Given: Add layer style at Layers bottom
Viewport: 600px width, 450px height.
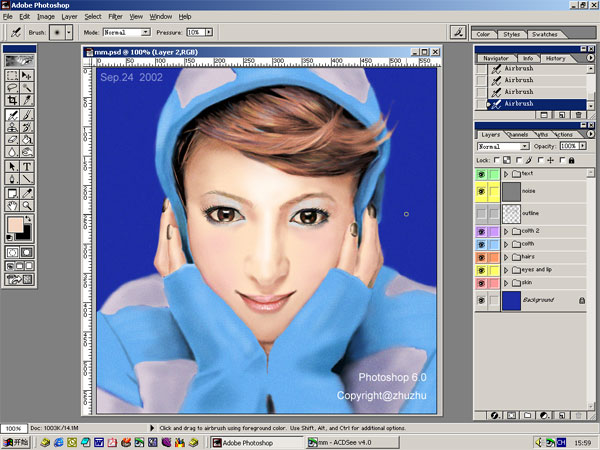Looking at the screenshot, I should click(494, 415).
